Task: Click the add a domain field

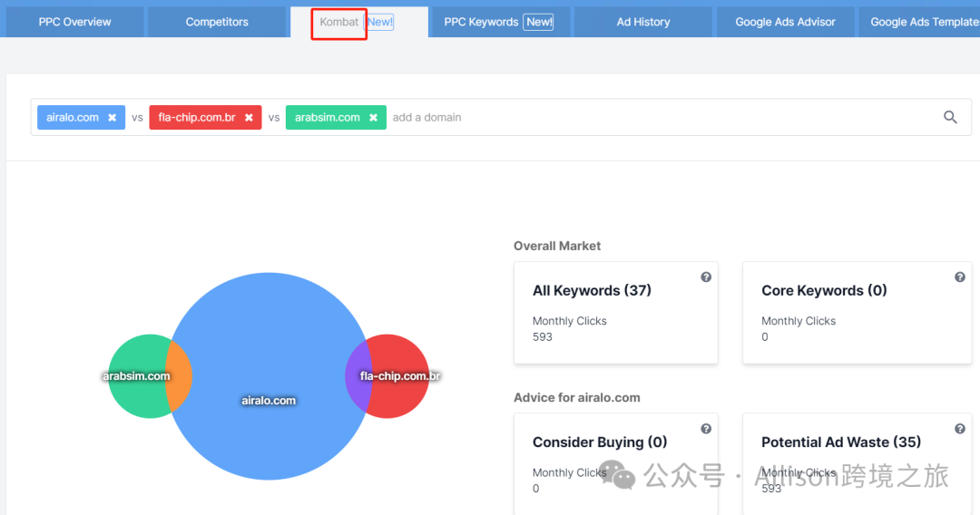Action: click(662, 117)
